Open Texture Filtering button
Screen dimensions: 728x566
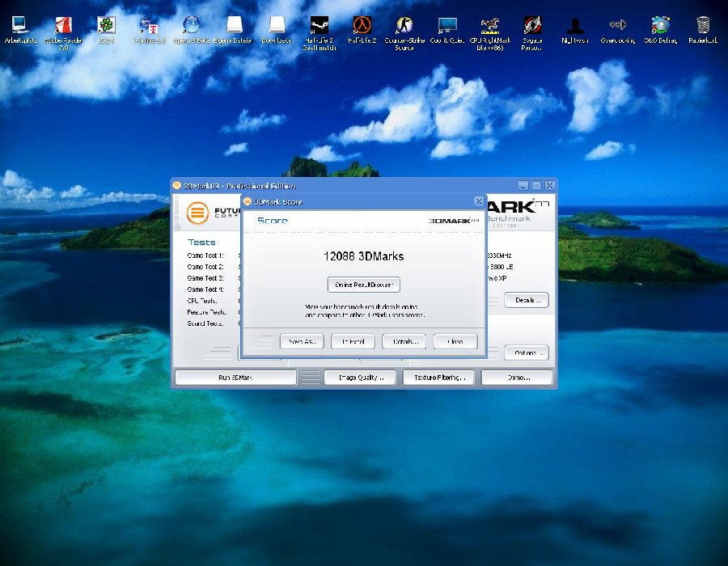tap(438, 378)
